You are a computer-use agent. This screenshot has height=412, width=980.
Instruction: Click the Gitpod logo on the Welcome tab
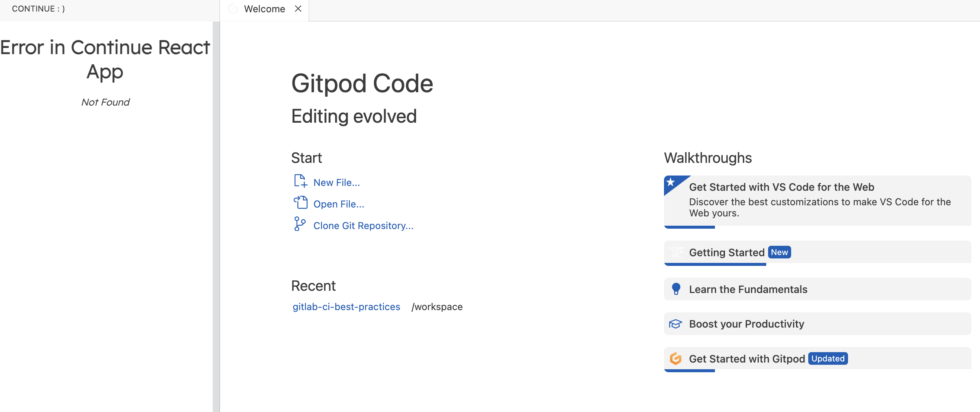click(x=233, y=9)
